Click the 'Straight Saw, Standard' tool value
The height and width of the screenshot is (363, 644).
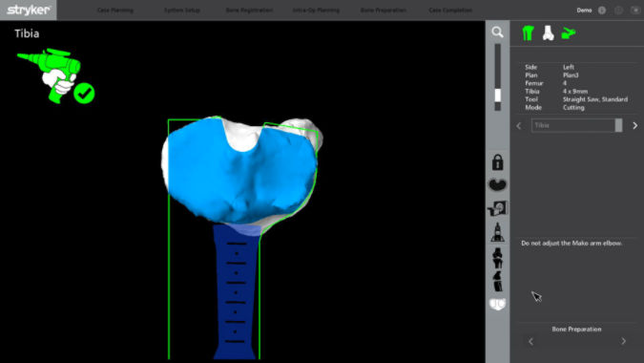[595, 99]
